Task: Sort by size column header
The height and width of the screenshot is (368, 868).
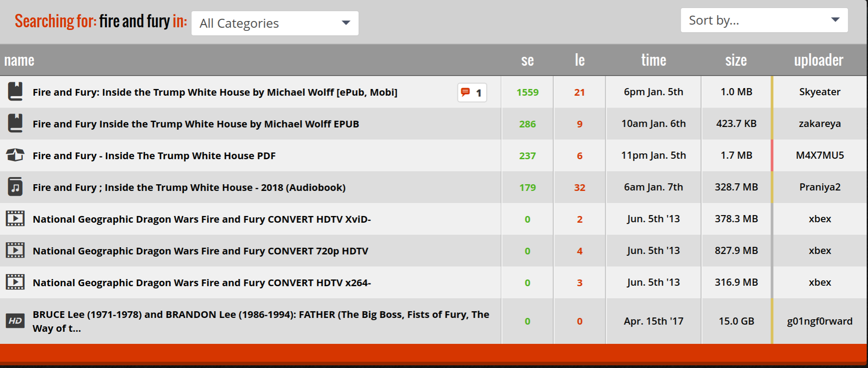Action: (x=736, y=60)
